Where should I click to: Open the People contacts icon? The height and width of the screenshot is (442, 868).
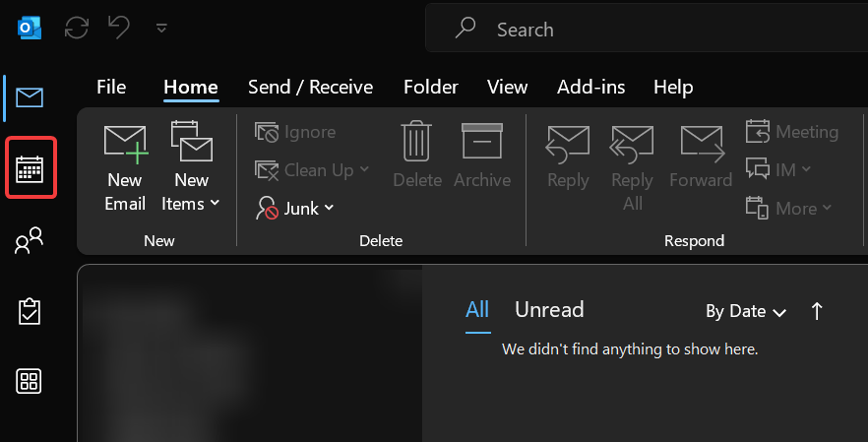tap(30, 240)
